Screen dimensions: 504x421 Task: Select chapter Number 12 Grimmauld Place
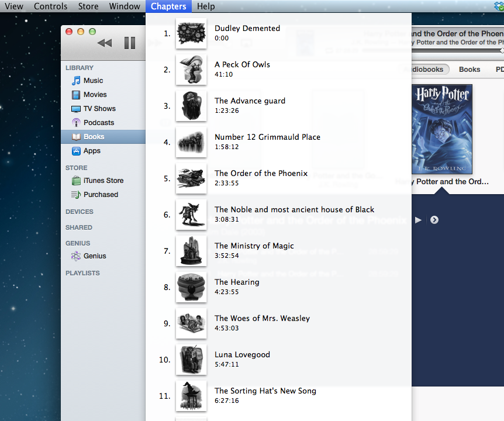[278, 142]
